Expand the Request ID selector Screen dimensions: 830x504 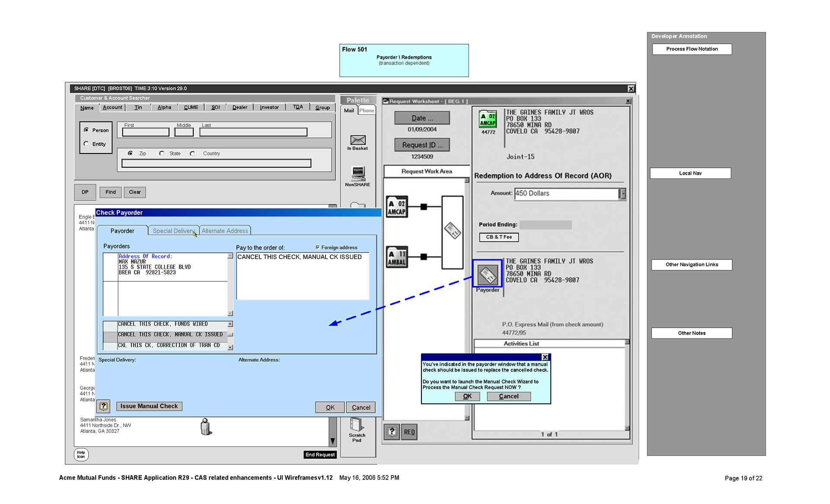pos(422,145)
